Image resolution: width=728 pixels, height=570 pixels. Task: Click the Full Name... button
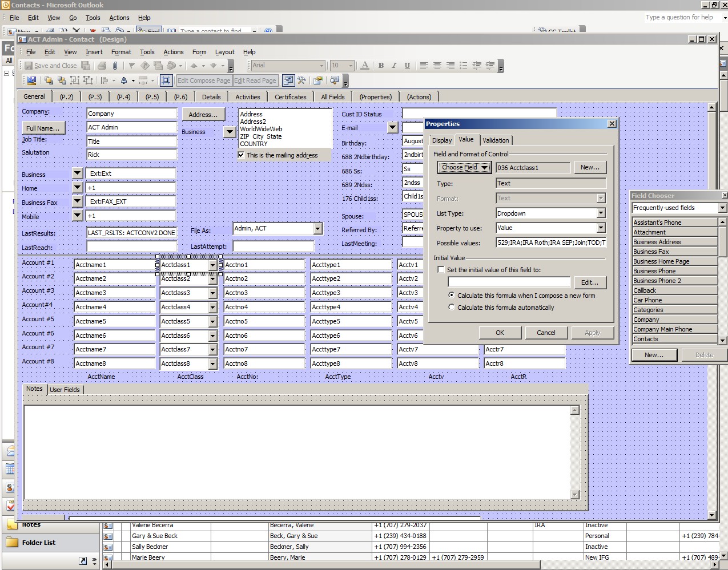tap(43, 128)
